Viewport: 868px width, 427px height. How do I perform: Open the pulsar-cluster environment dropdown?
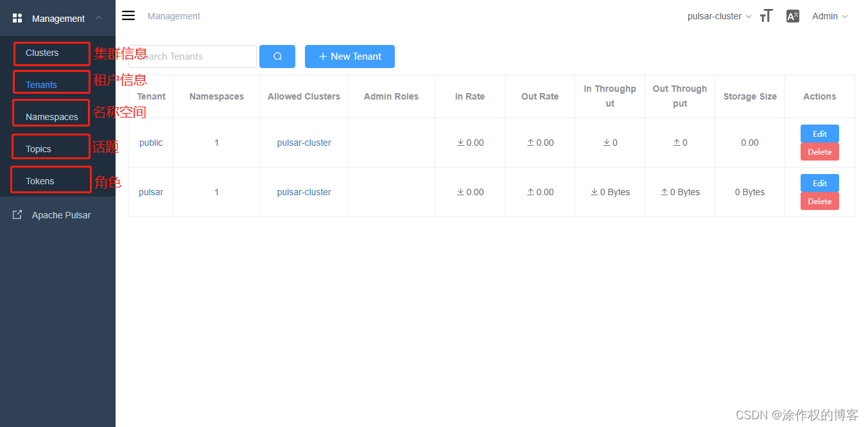[x=719, y=16]
